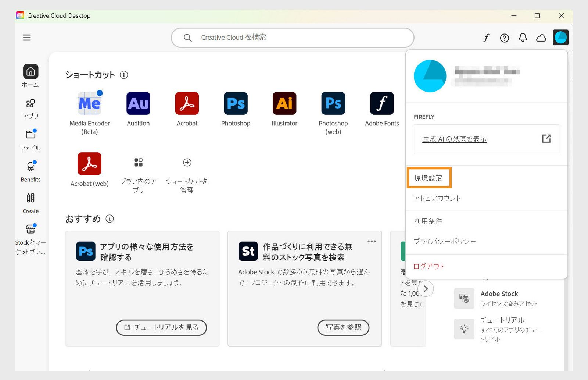Open the Adobe Firefly icon in header
The width and height of the screenshot is (588, 380).
(487, 38)
